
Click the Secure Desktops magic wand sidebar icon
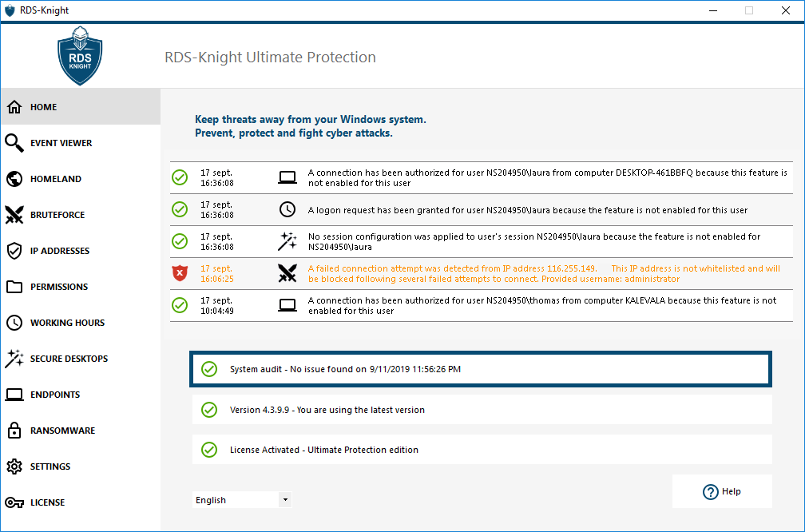(14, 359)
